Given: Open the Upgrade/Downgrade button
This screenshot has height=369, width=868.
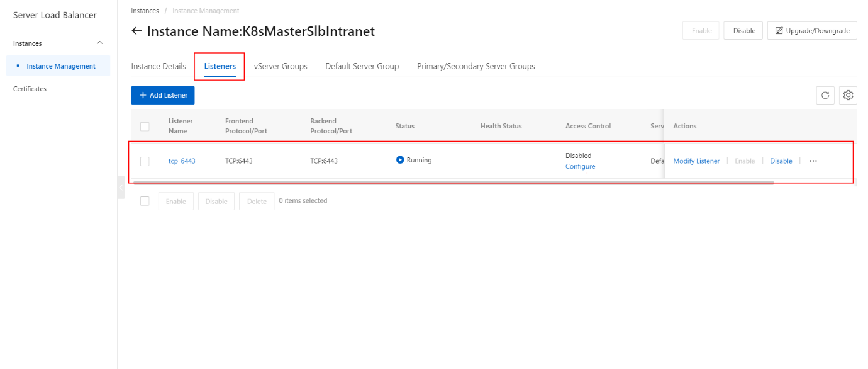Looking at the screenshot, I should click(x=812, y=31).
